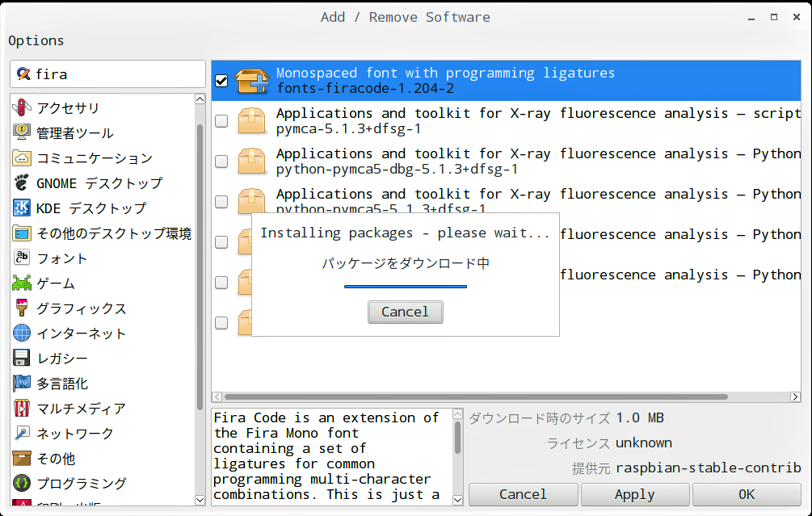Click description pane scroll-down arrow

457,500
